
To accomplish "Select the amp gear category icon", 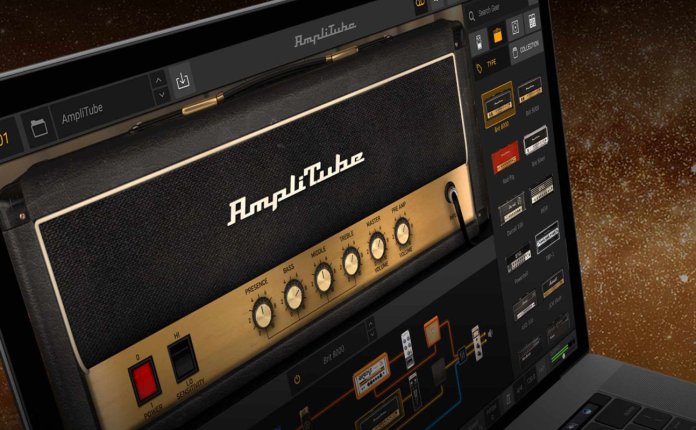I will [x=495, y=36].
